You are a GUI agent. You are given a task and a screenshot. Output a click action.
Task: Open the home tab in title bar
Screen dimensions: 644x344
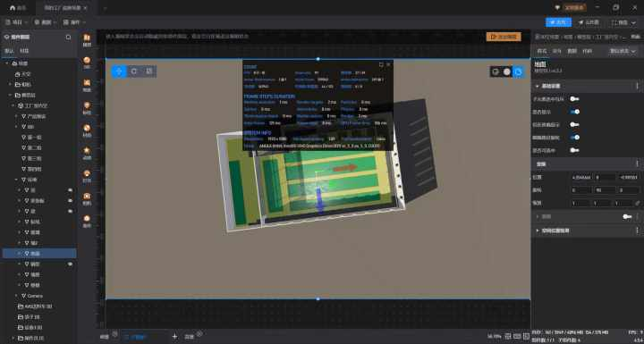pyautogui.click(x=18, y=8)
